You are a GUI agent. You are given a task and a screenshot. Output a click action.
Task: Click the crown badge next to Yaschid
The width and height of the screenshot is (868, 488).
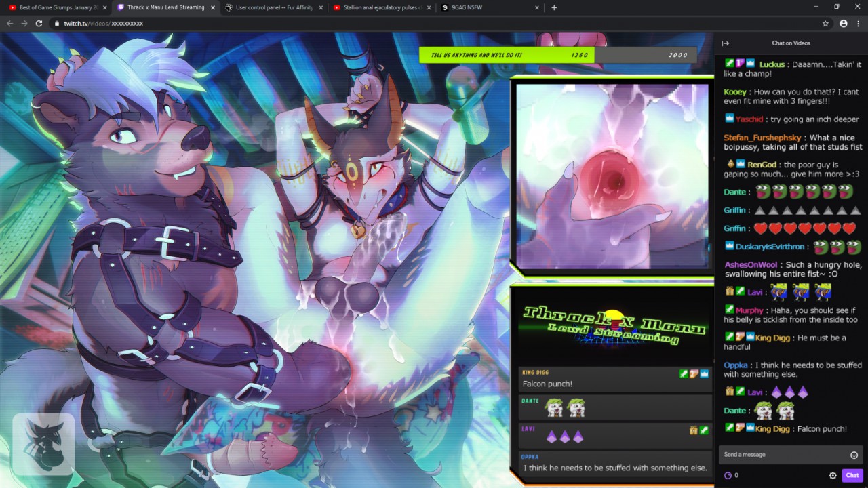729,118
